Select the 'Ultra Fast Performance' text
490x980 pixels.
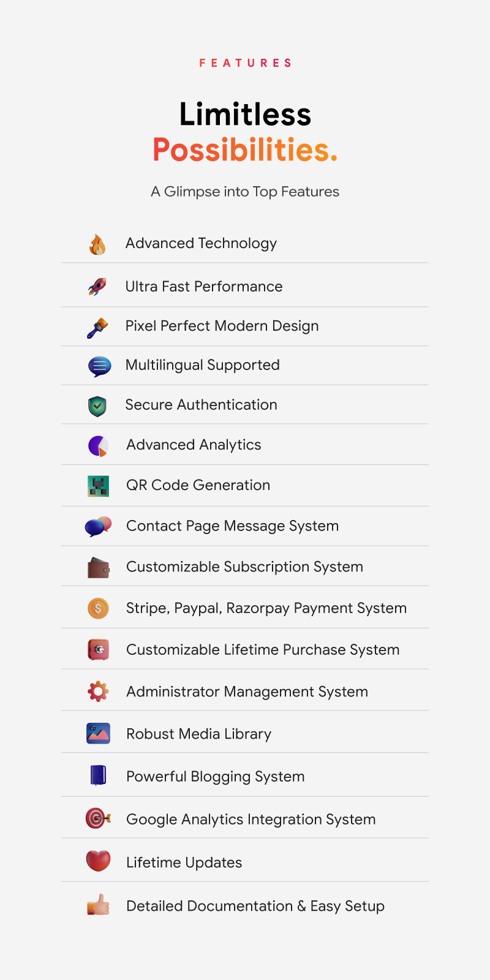coord(204,287)
